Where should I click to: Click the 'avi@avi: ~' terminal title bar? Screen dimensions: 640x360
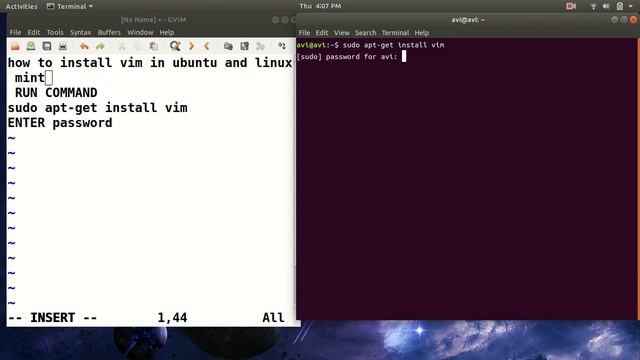pos(468,20)
